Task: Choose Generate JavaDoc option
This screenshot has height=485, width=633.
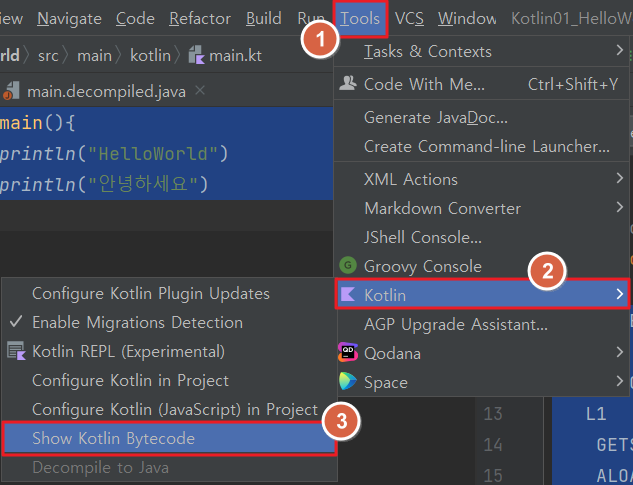Action: pos(481,118)
